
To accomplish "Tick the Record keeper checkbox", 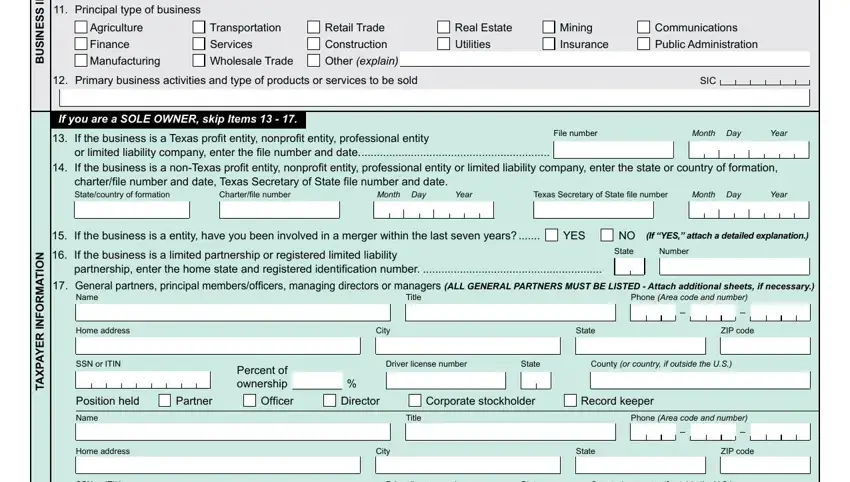I will [570, 401].
